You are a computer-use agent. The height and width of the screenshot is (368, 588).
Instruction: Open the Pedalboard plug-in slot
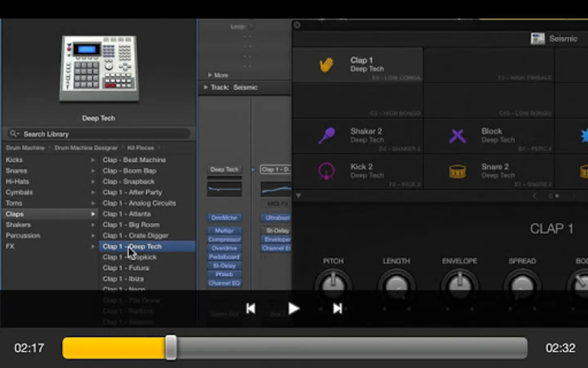point(224,257)
